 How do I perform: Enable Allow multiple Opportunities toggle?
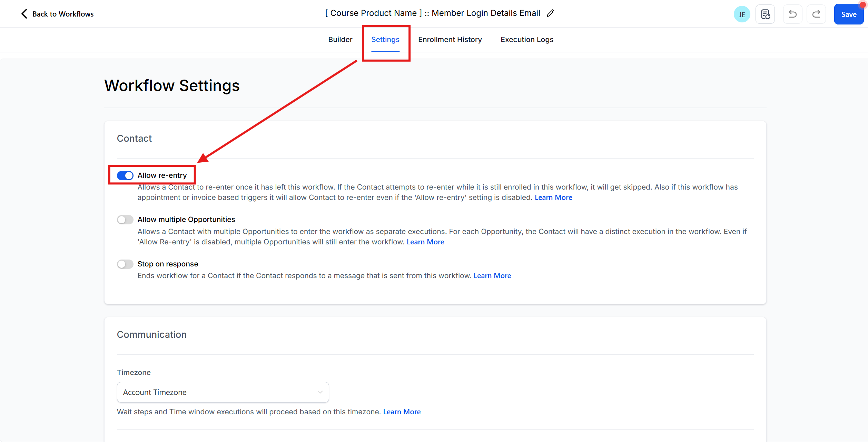pos(125,220)
